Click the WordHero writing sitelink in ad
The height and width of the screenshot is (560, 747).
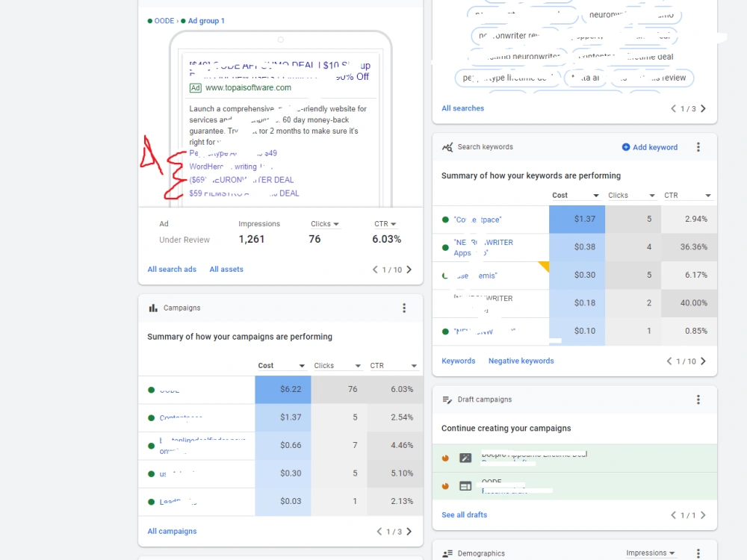pyautogui.click(x=231, y=167)
